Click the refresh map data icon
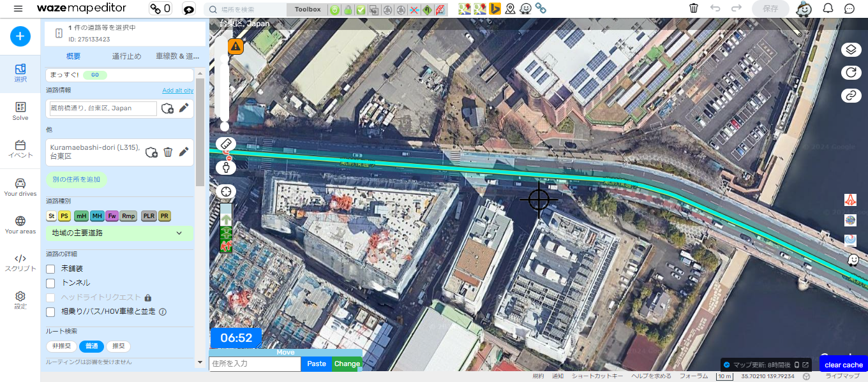Viewport: 868px width, 382px height. (x=850, y=73)
